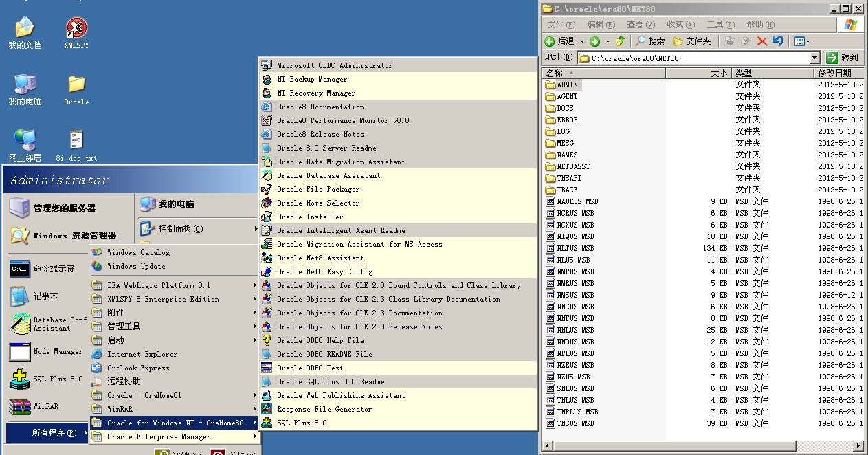
Task: Open the Explorer address bar dropdown
Action: click(815, 58)
